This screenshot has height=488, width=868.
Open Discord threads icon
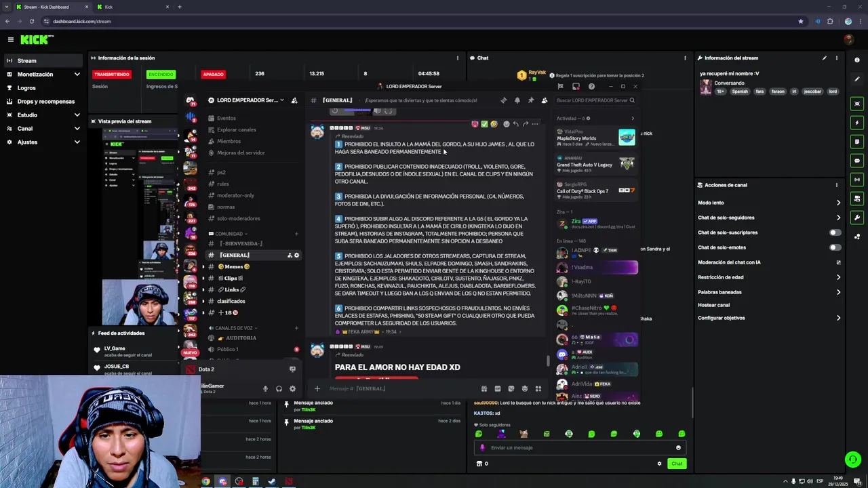[x=503, y=100]
